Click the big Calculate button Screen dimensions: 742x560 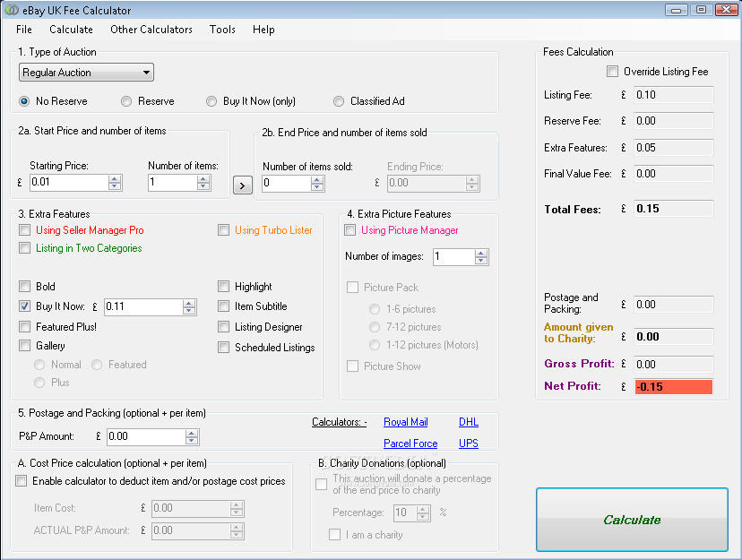click(x=632, y=520)
